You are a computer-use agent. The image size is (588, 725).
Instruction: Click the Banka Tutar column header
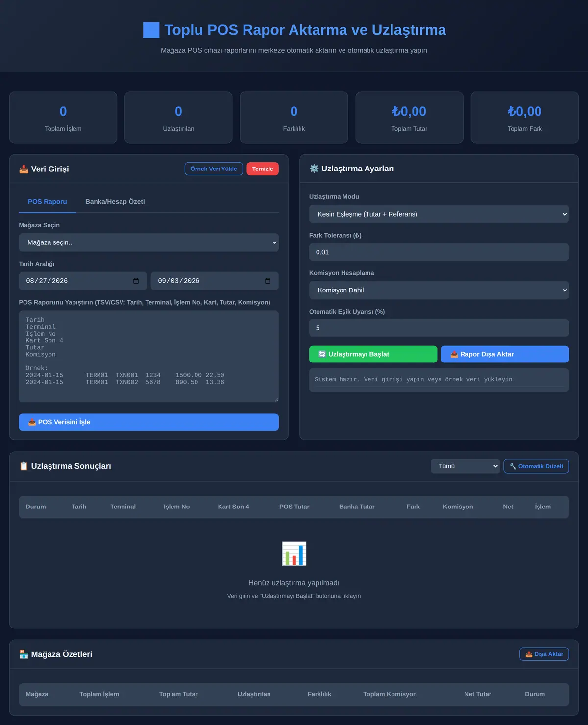[x=357, y=507]
